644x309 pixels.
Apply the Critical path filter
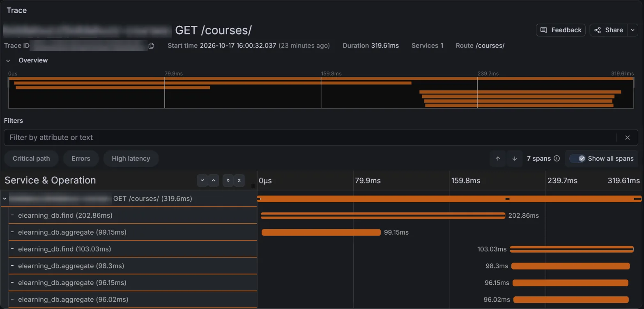pos(31,159)
